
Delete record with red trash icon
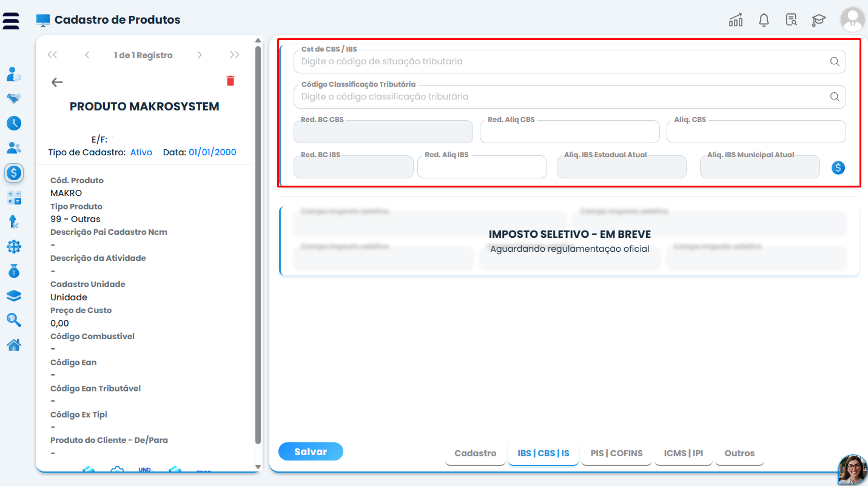point(230,81)
